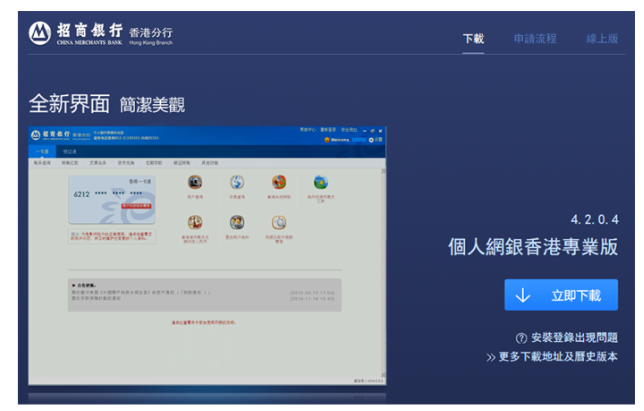Click the green landscape icon in the preview

(321, 182)
